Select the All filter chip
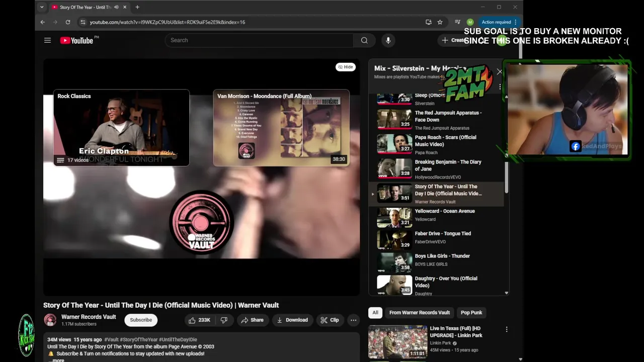The height and width of the screenshot is (362, 644). point(375,313)
